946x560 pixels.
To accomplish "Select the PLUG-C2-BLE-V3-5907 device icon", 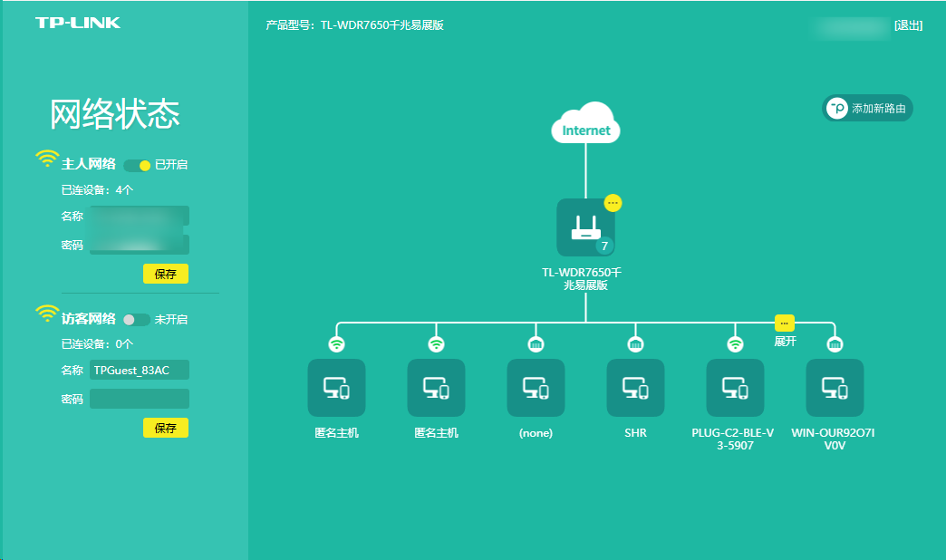I will coord(735,388).
